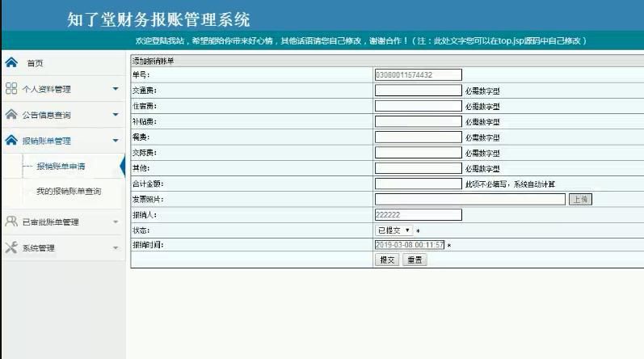Select the 报销账单申请 submenu item
The height and width of the screenshot is (359, 644).
tap(61, 166)
